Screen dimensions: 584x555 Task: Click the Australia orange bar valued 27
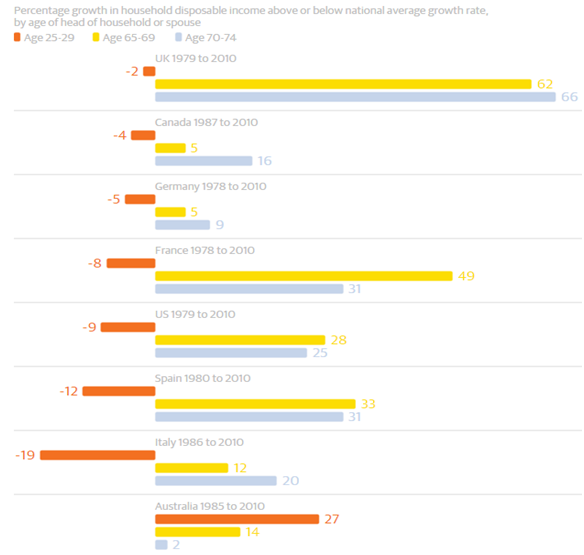237,519
